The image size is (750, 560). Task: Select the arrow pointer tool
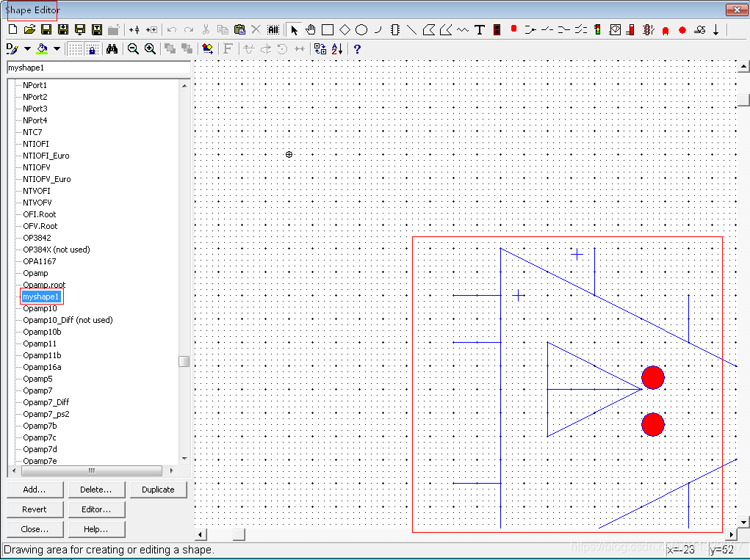tap(294, 29)
